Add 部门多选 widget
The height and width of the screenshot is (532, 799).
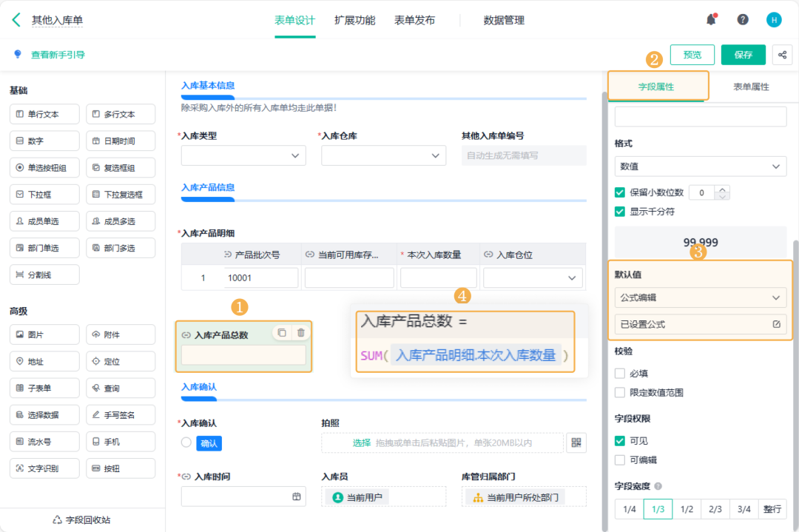tap(121, 248)
